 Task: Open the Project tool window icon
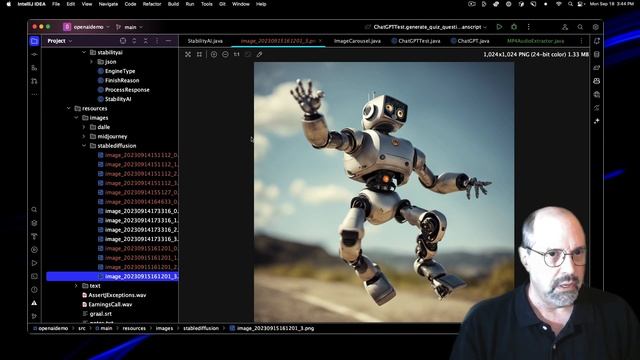pyautogui.click(x=34, y=41)
